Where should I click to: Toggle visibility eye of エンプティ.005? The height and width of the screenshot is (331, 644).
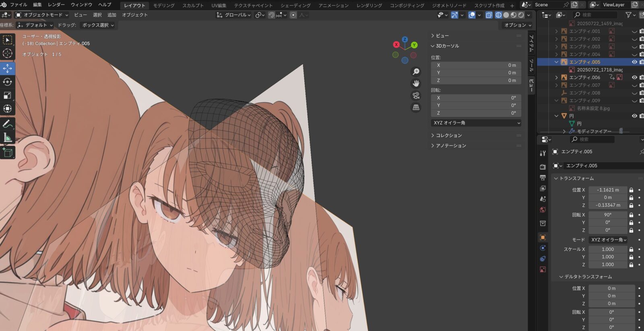tap(634, 62)
